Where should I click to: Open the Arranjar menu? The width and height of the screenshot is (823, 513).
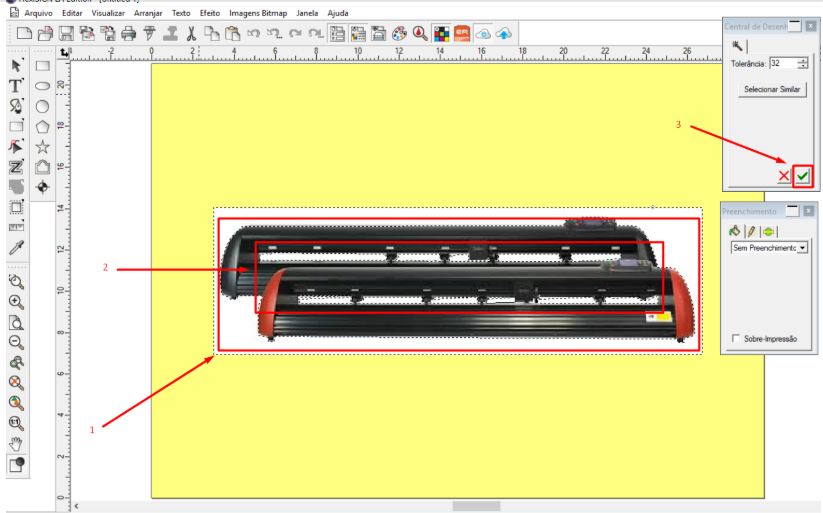[x=148, y=13]
